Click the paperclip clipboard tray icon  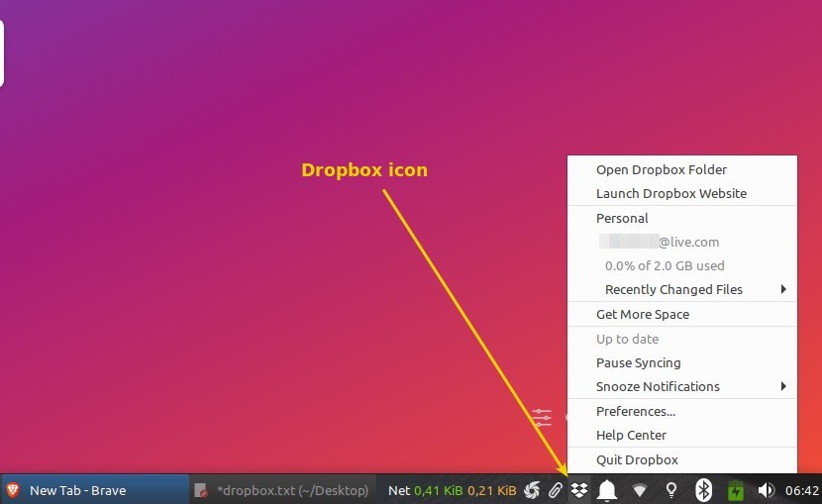556,490
